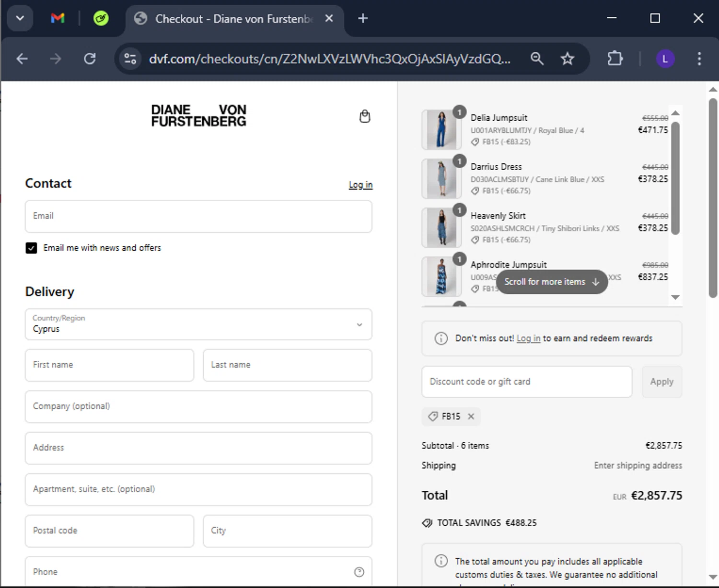Focus the Discount code or gift card field
This screenshot has height=588, width=719.
click(527, 382)
